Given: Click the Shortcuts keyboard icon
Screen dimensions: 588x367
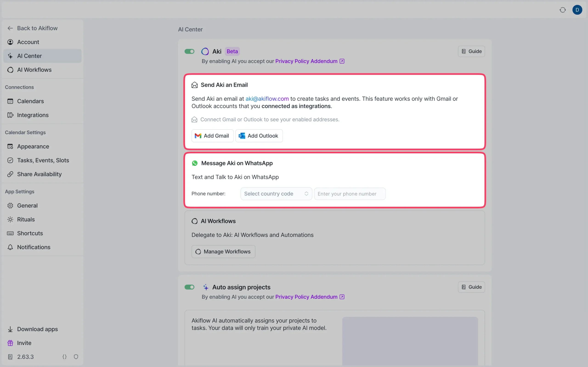Looking at the screenshot, I should (10, 233).
